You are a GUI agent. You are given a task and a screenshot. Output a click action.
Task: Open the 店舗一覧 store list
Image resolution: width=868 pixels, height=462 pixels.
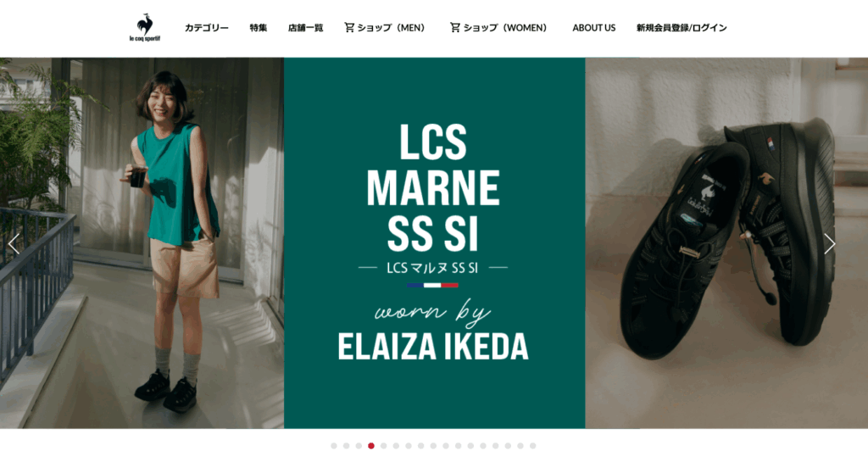(305, 28)
